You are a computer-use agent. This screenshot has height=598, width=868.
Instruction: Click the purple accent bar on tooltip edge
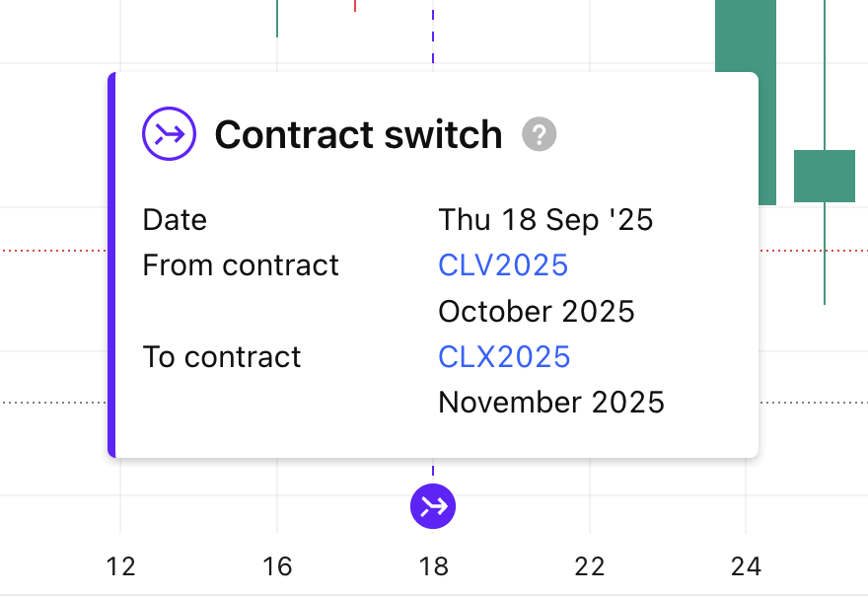click(111, 264)
